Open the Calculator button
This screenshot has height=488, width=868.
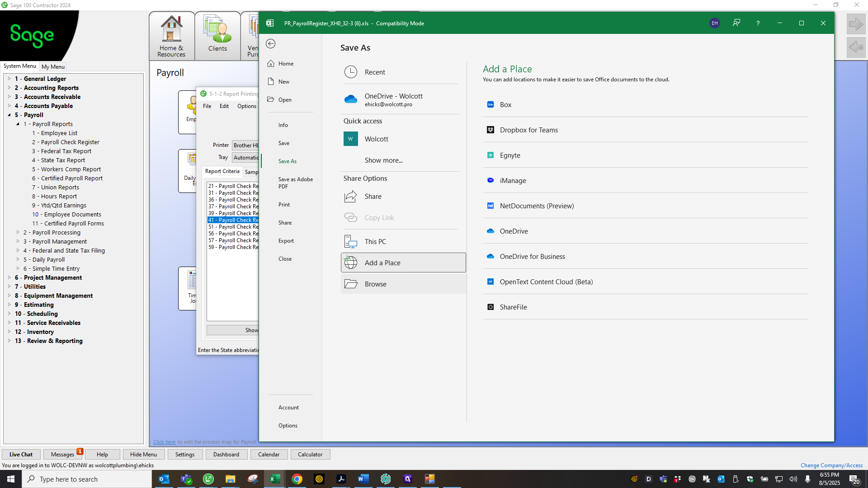(310, 455)
